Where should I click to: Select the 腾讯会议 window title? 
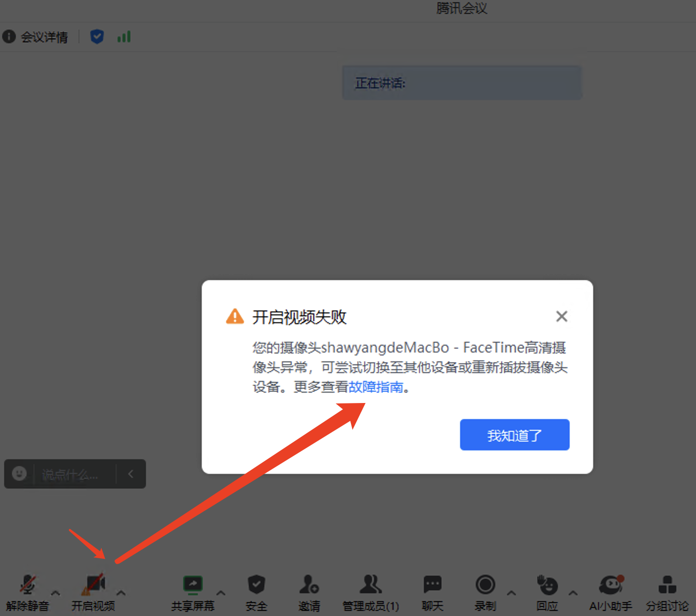462,8
